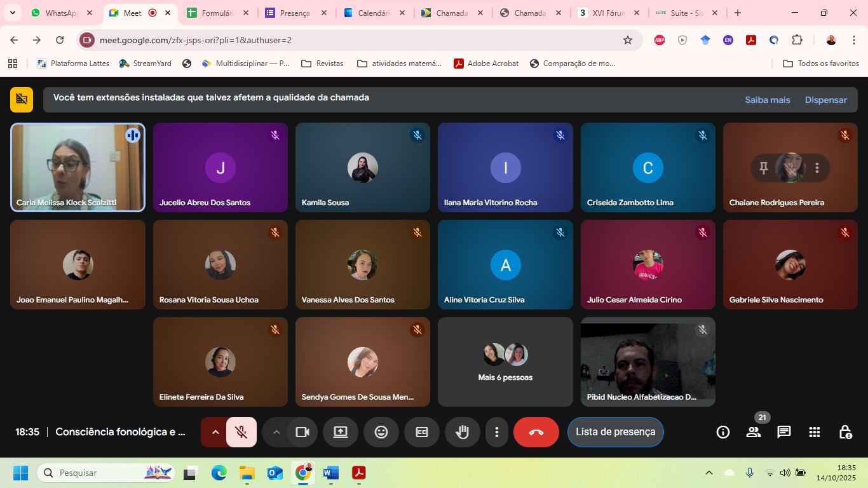The height and width of the screenshot is (488, 868).
Task: Open the activities grid icon
Action: click(x=815, y=432)
